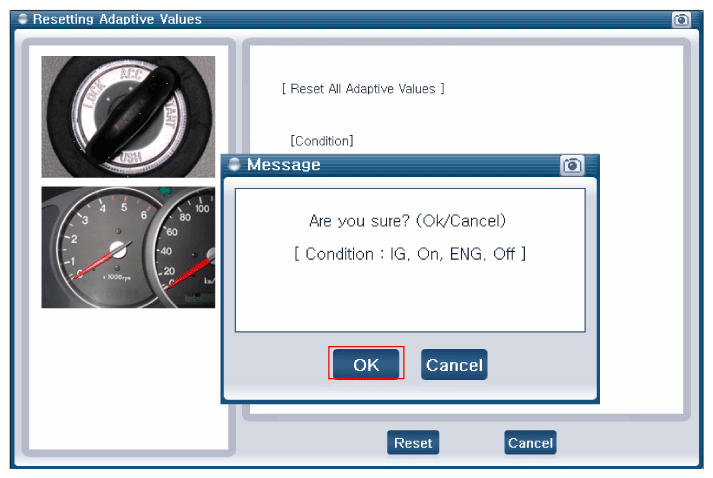
Task: Click the Message dialog title text
Action: 283,165
